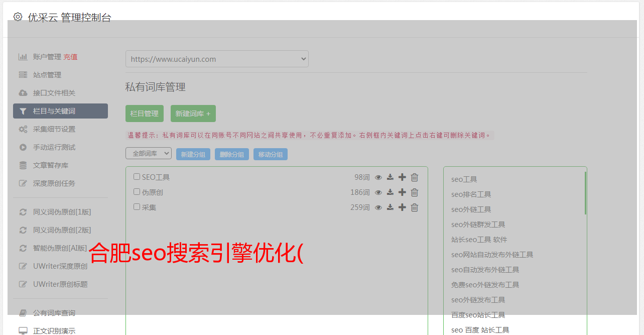Add words to 采集 library
Image resolution: width=644 pixels, height=335 pixels.
(402, 207)
